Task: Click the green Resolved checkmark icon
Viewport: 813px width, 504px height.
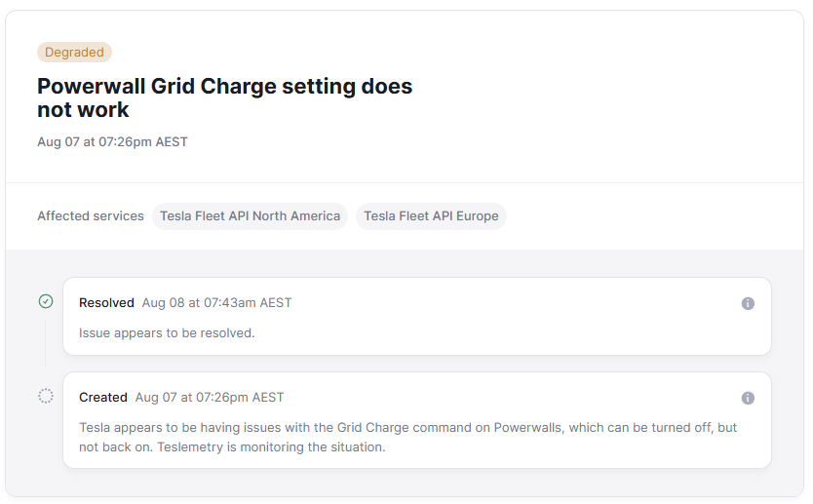Action: (46, 301)
